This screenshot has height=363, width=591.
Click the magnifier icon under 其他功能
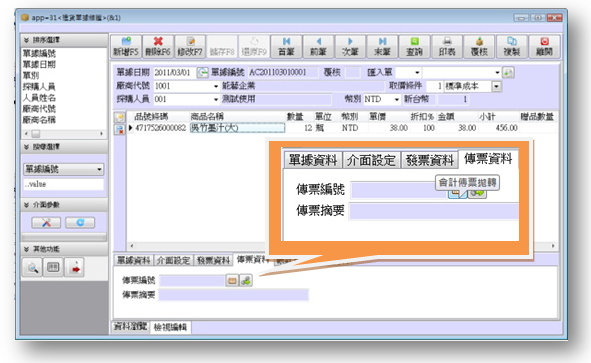[x=32, y=268]
